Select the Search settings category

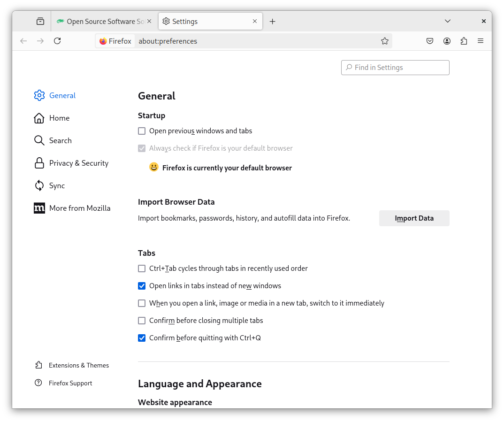coord(60,141)
